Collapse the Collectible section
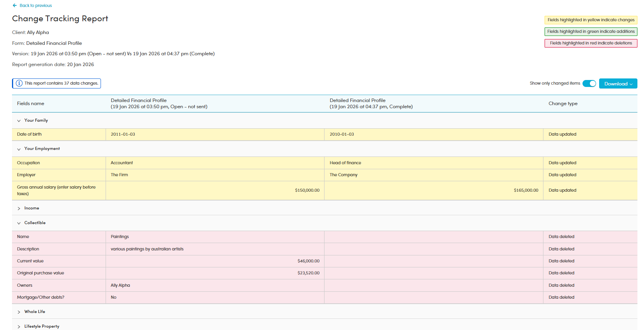This screenshot has height=330, width=644. tap(19, 223)
